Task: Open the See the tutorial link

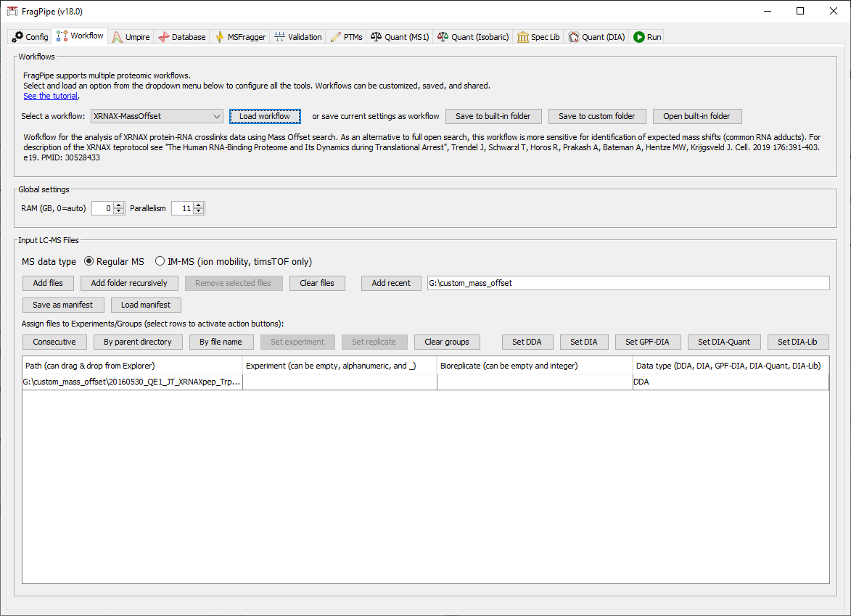Action: [x=51, y=96]
